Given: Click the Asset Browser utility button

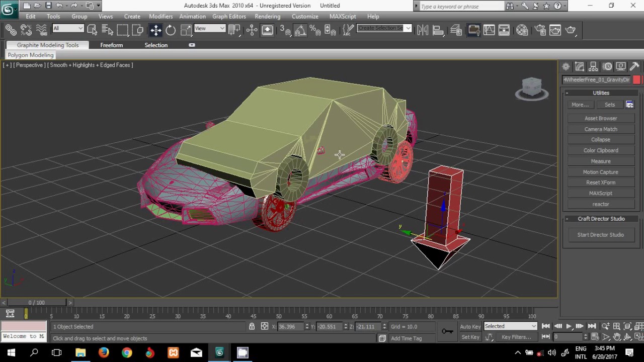Looking at the screenshot, I should click(x=601, y=119).
